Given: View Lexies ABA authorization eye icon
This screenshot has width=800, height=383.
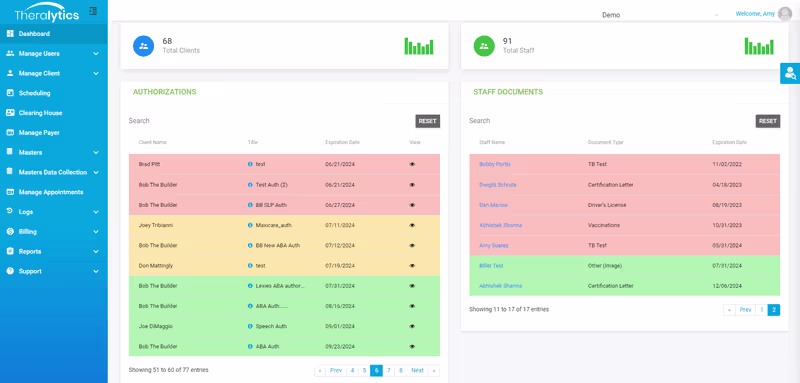Looking at the screenshot, I should point(412,286).
